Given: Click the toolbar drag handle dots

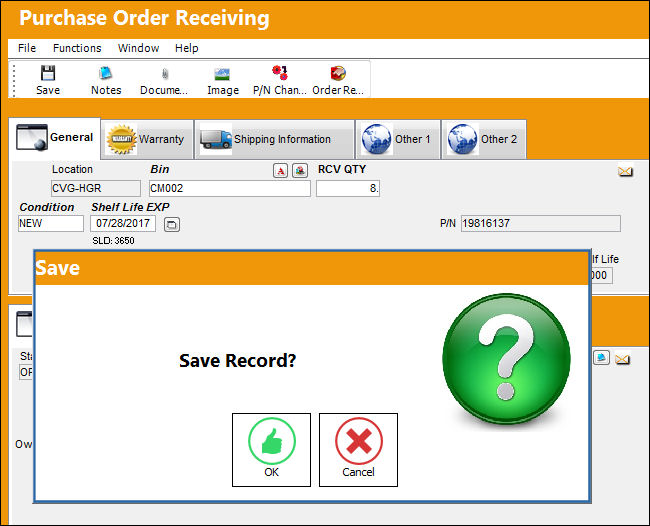Looking at the screenshot, I should click(14, 80).
